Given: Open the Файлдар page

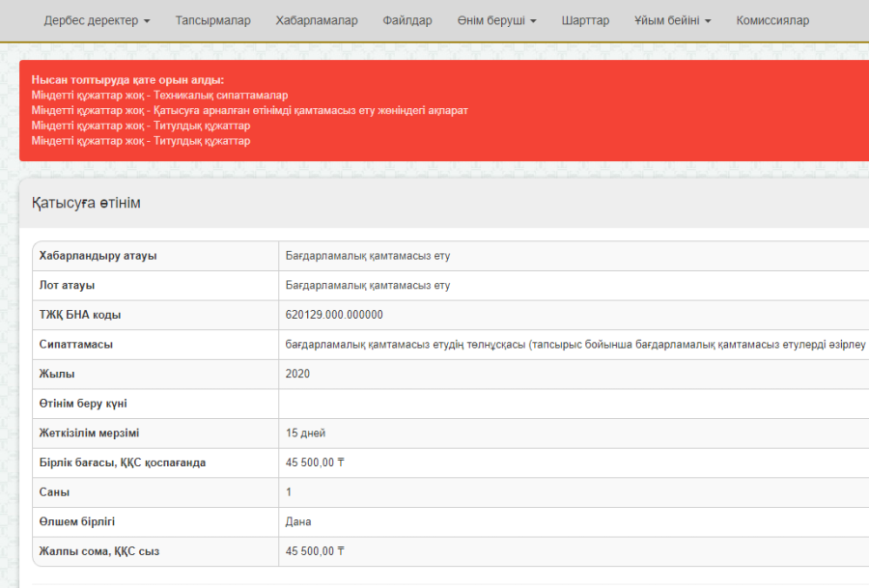Looking at the screenshot, I should pyautogui.click(x=407, y=20).
